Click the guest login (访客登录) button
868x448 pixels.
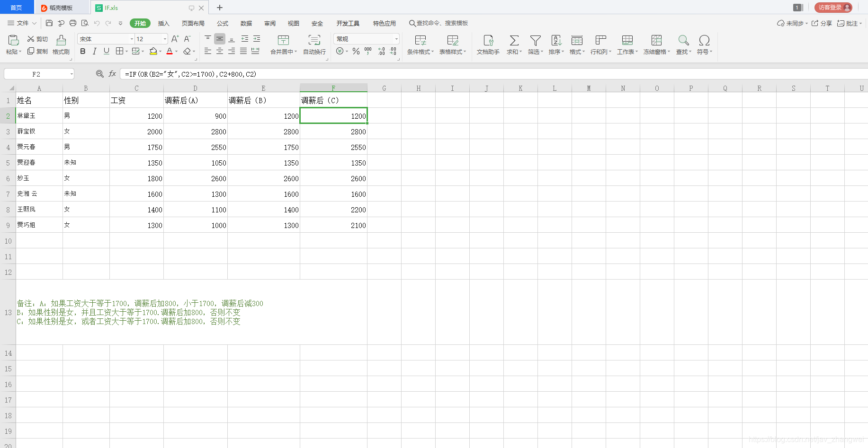click(833, 8)
